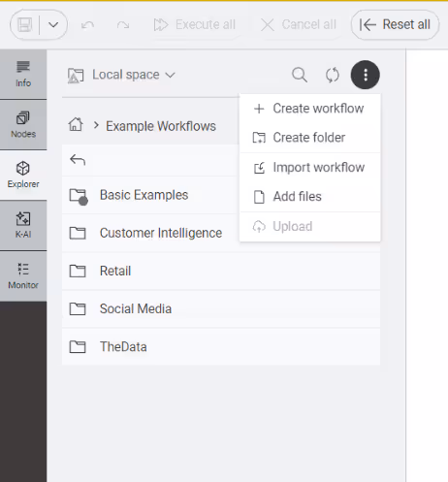The width and height of the screenshot is (448, 482).
Task: Click the Reset all button
Action: tap(395, 25)
